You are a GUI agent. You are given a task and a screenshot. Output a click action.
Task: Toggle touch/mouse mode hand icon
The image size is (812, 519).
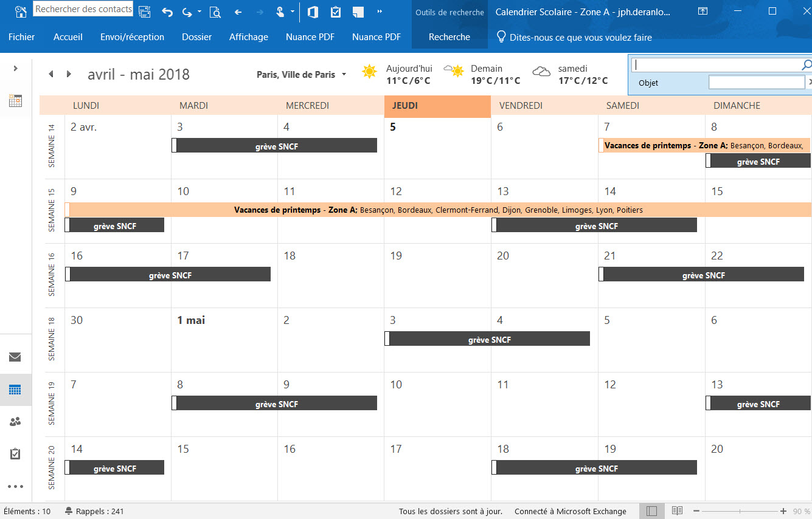click(x=280, y=12)
